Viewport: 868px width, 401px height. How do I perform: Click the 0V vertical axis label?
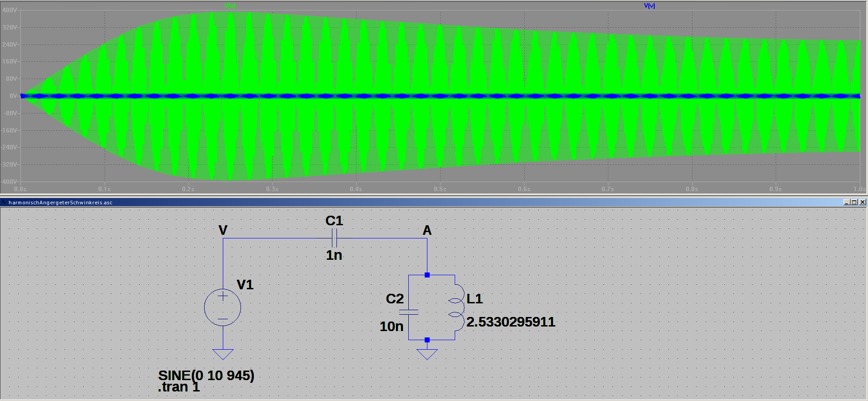click(13, 96)
